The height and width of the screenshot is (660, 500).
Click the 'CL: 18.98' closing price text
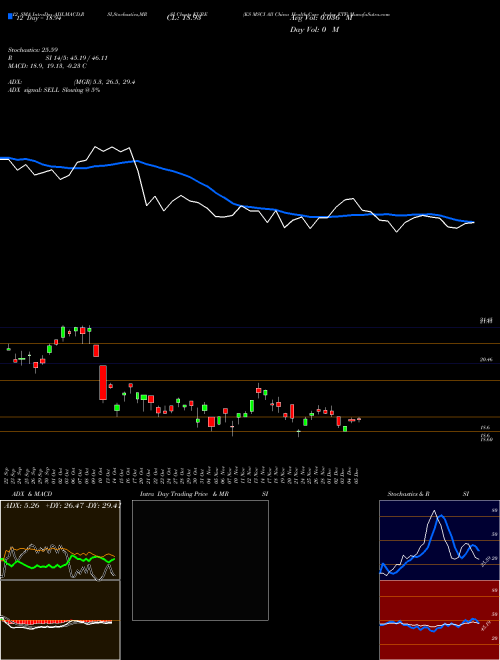click(x=184, y=19)
